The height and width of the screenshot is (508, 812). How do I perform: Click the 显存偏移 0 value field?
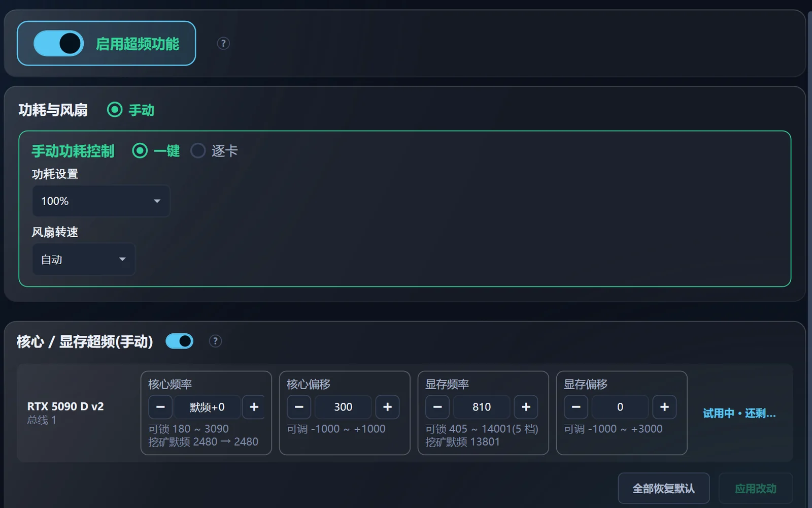pyautogui.click(x=620, y=407)
